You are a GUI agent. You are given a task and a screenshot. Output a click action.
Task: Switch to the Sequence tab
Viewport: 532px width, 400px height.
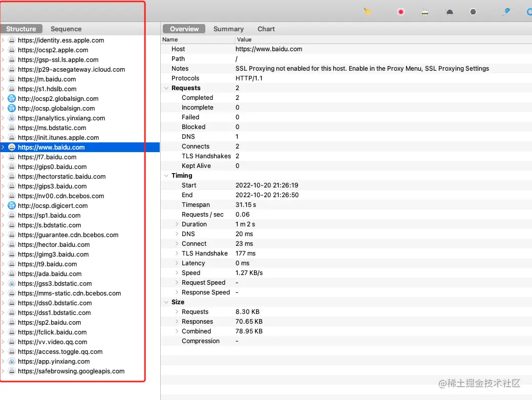[66, 29]
